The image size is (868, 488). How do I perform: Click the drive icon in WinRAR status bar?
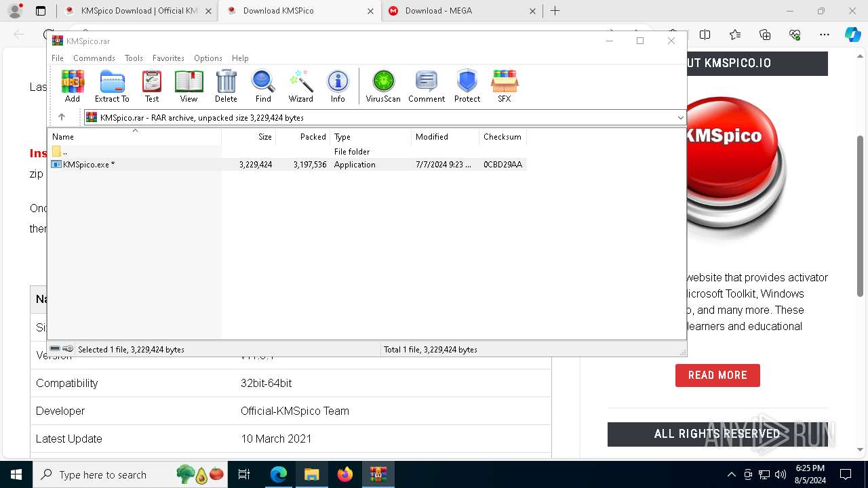[x=55, y=349]
